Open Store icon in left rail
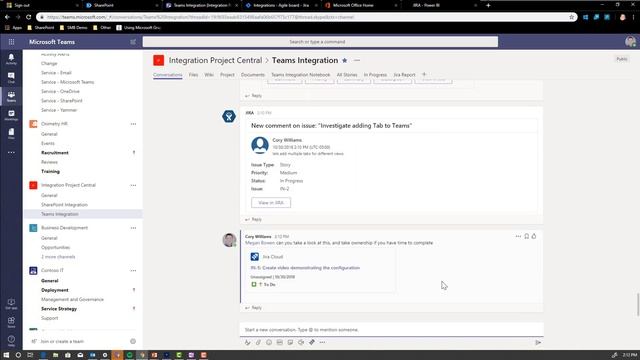Image resolution: width=640 pixels, height=360 pixels. [x=11, y=322]
